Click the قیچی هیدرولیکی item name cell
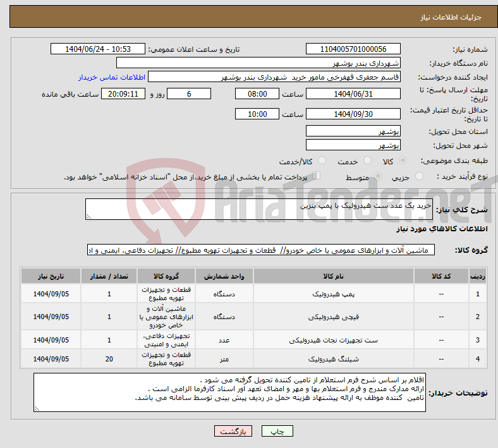 pyautogui.click(x=334, y=317)
